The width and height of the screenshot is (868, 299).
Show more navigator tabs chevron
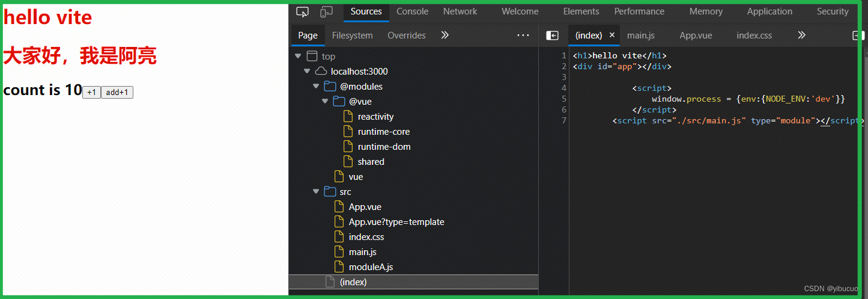[x=445, y=35]
